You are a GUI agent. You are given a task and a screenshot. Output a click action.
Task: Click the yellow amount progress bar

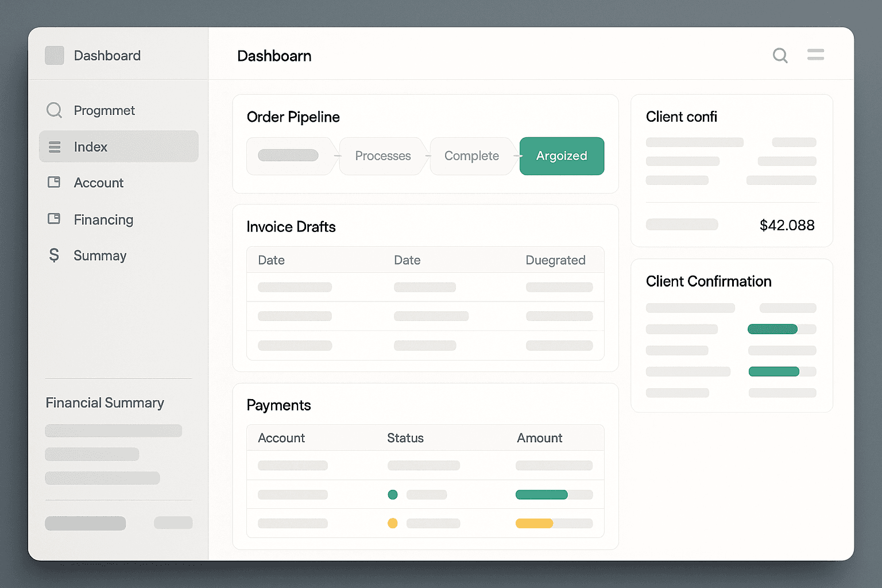click(534, 523)
